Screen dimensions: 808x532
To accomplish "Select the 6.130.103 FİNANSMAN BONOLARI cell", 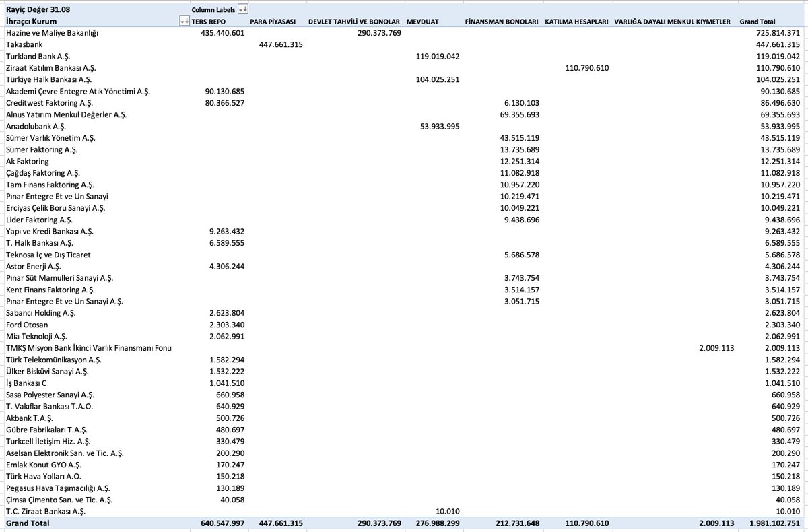I will tap(521, 103).
